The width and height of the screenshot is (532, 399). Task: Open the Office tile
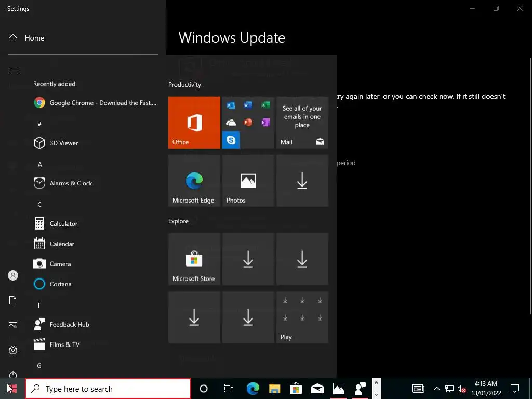coord(194,123)
